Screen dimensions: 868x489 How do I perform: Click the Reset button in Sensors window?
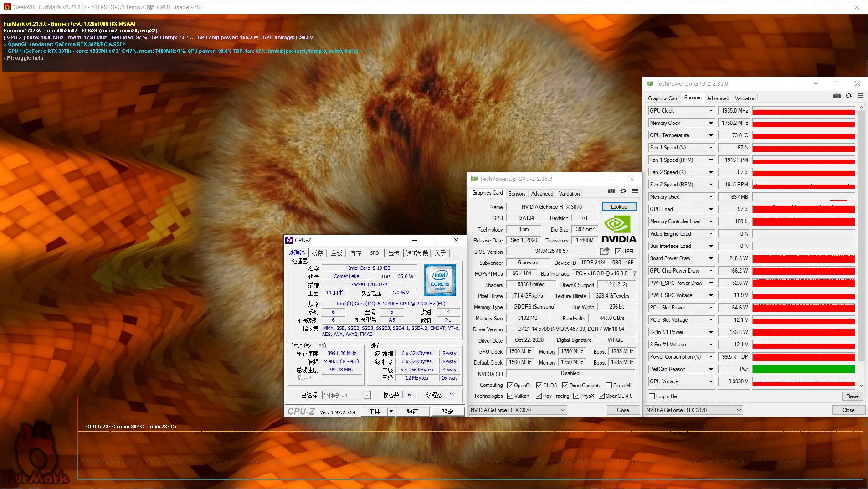[852, 396]
